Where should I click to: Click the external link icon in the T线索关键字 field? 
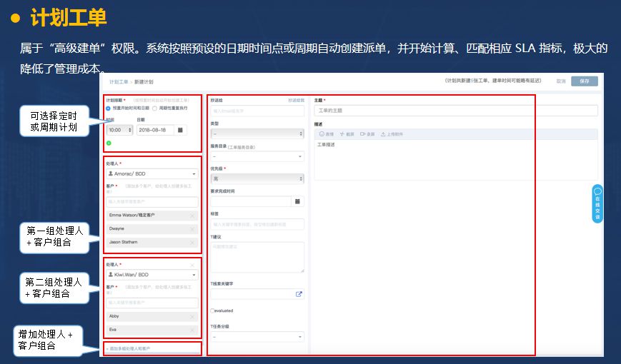coord(299,294)
